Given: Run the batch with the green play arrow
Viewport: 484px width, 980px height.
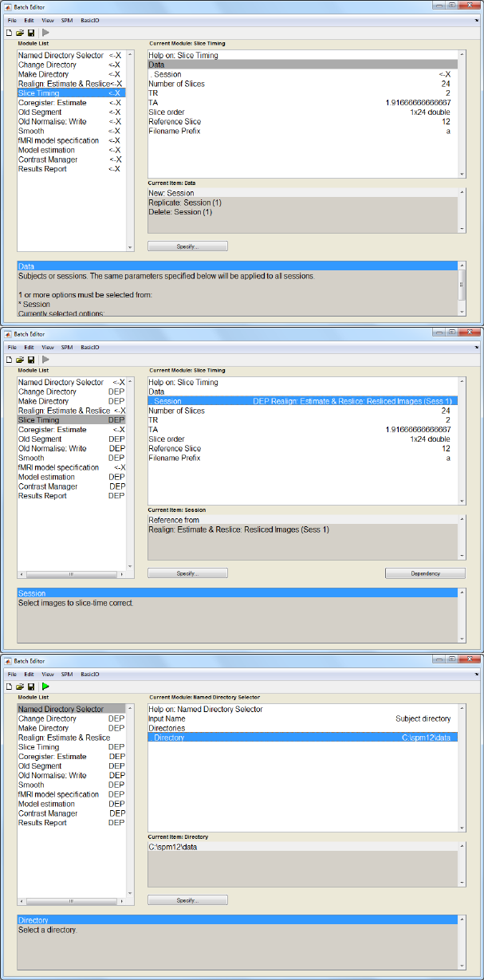Looking at the screenshot, I should pyautogui.click(x=45, y=687).
